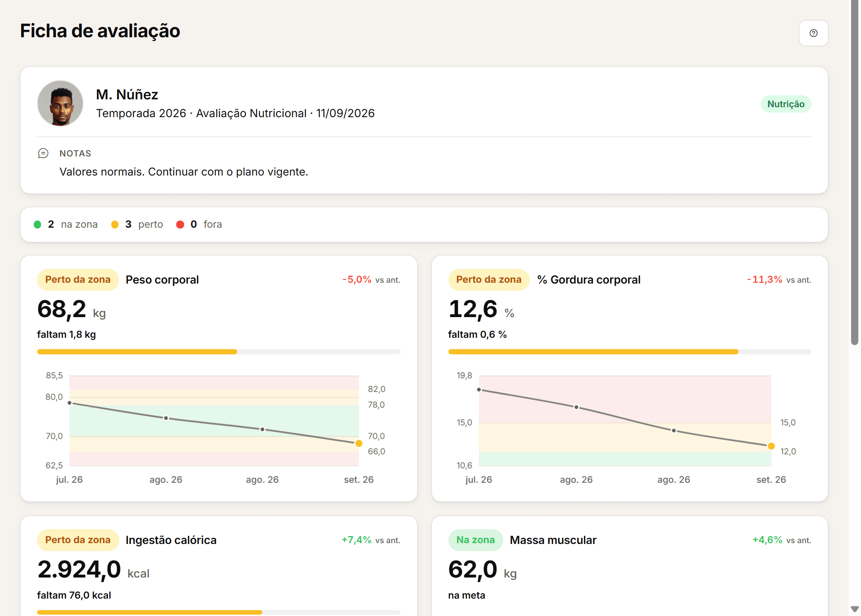
Task: Click the scrollbar down arrow
Action: coord(854,609)
